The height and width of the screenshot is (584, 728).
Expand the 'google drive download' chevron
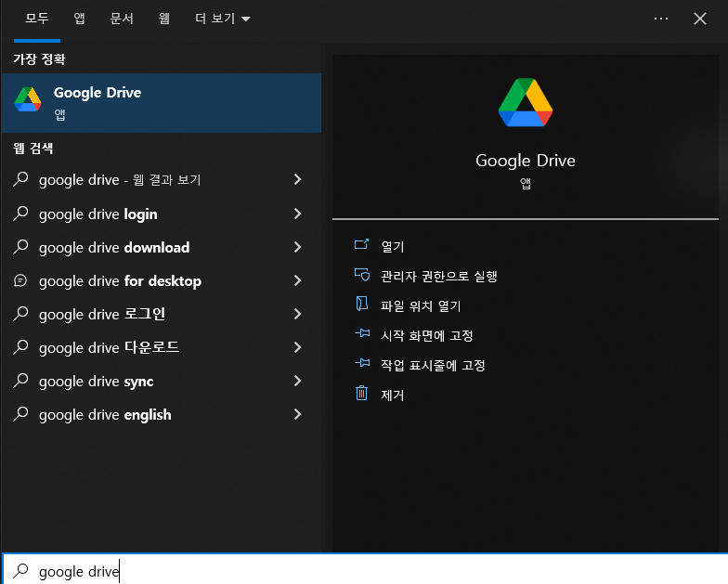(297, 247)
